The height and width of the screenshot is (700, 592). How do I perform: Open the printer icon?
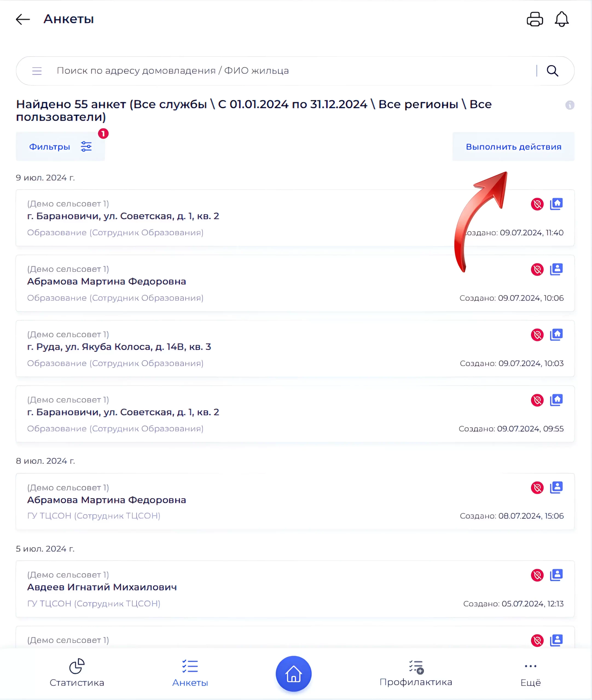pos(535,19)
